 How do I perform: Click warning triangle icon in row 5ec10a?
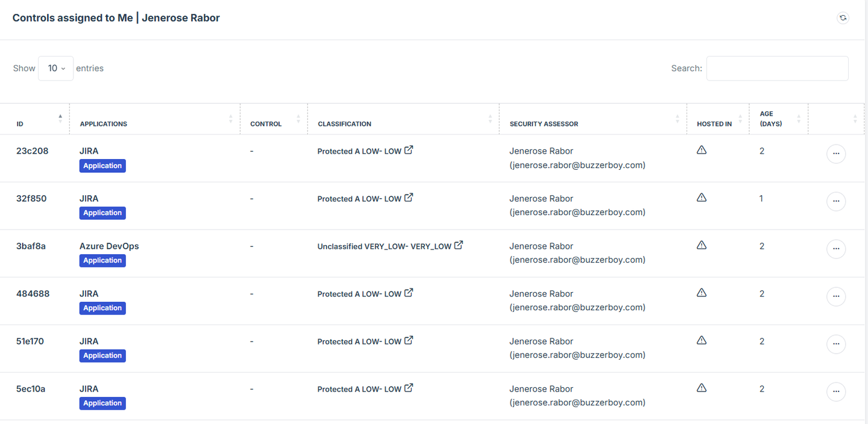tap(702, 388)
